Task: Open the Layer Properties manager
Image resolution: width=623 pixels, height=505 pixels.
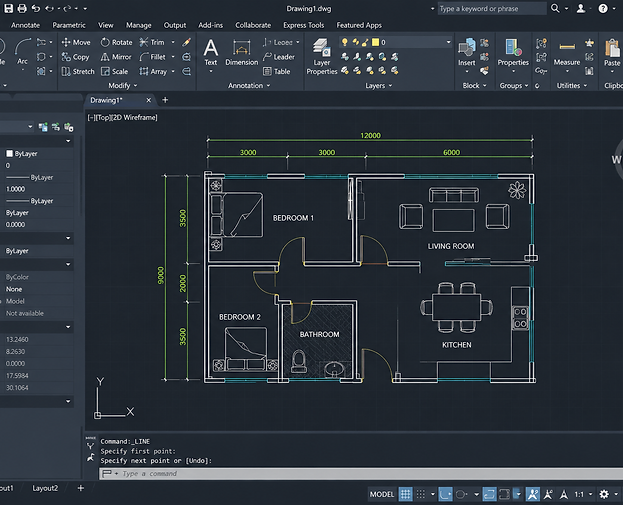Action: [x=321, y=56]
